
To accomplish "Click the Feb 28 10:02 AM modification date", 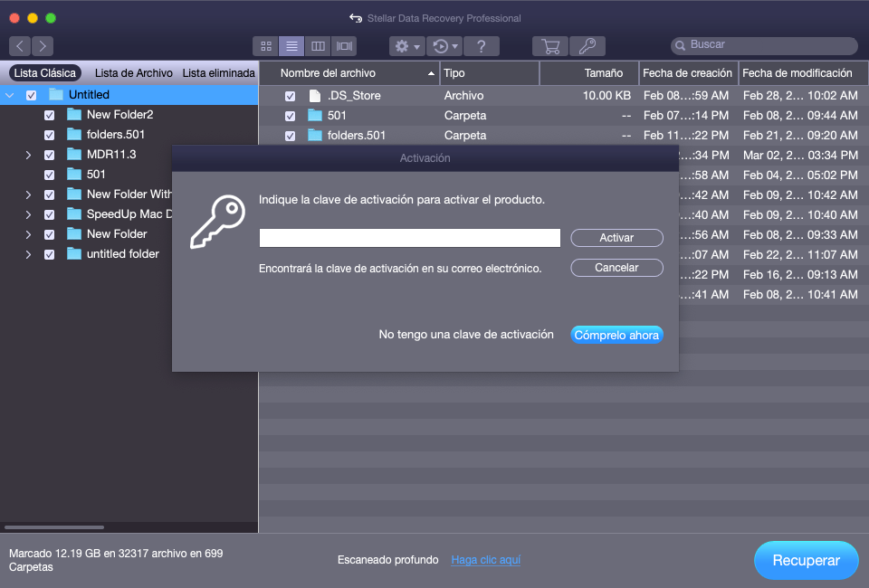I will point(800,96).
